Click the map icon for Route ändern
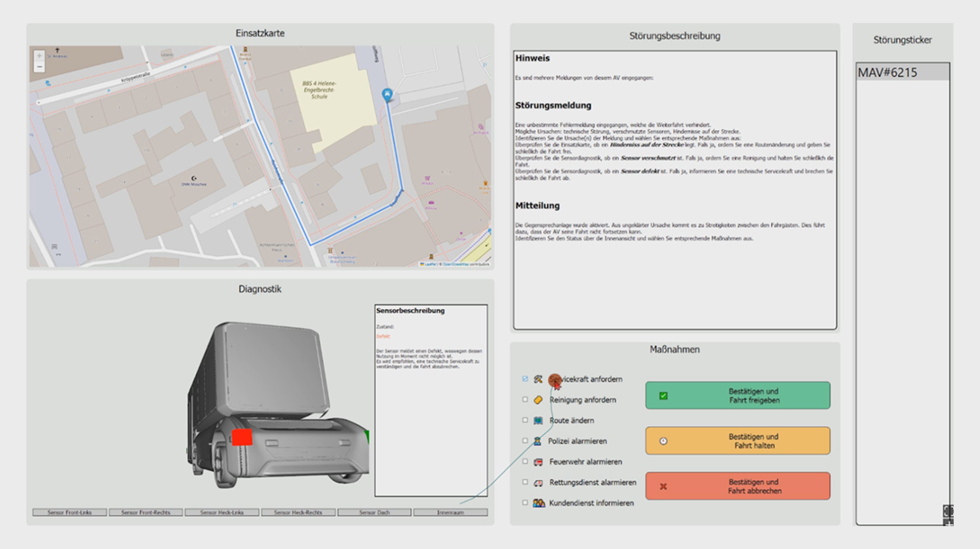Screen dimensions: 980x549 pos(538,421)
